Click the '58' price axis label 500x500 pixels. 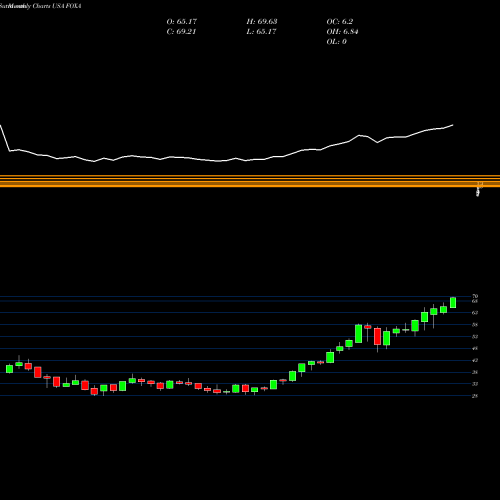pyautogui.click(x=475, y=325)
